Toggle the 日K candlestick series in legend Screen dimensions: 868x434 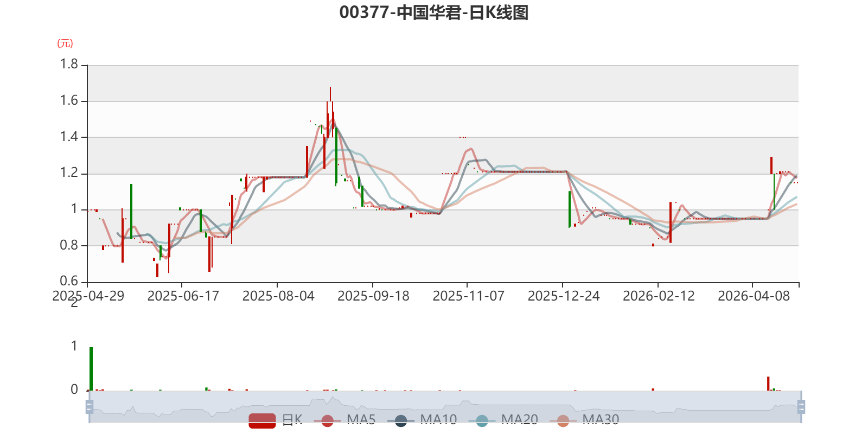pyautogui.click(x=276, y=420)
